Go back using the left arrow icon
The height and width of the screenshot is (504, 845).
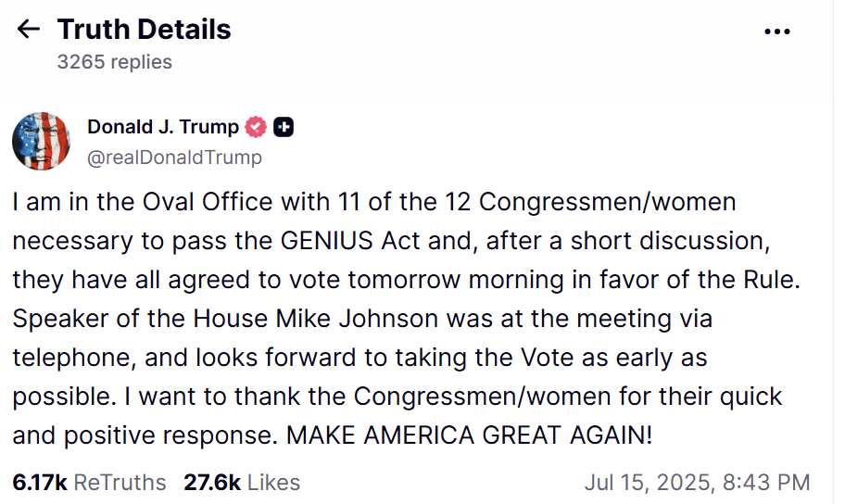pyautogui.click(x=28, y=29)
